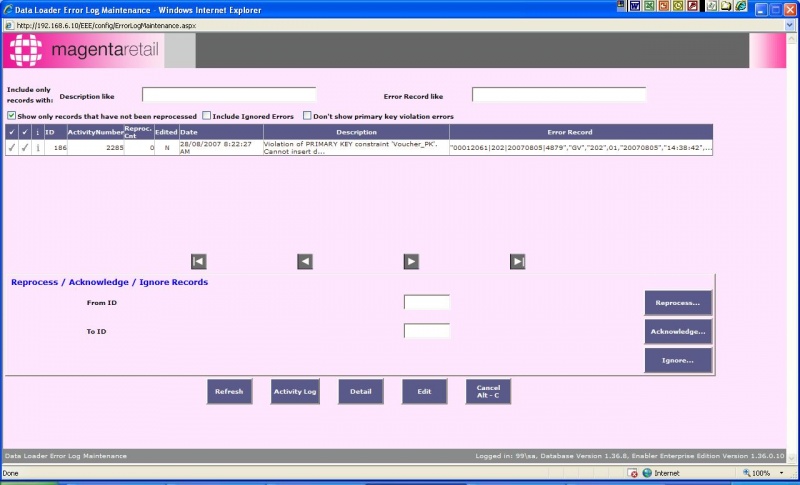The height and width of the screenshot is (485, 800).
Task: Toggle Show only records not reprocessed
Action: [11, 116]
